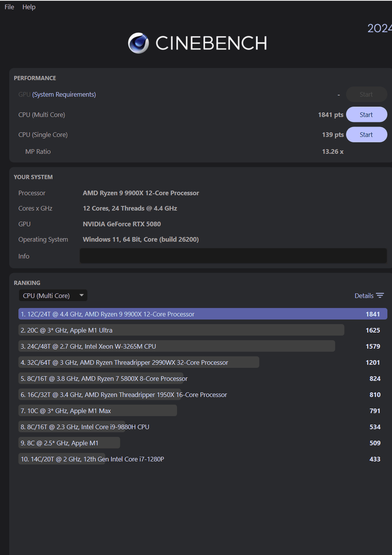Click Details ranking filter link
Screen dimensions: 392x555
(364, 296)
